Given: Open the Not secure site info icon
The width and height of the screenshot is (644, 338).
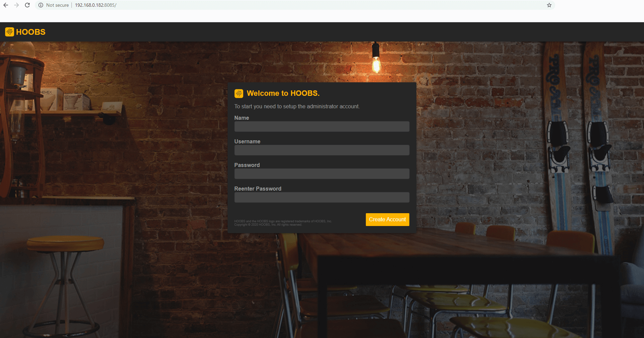Looking at the screenshot, I should point(41,5).
